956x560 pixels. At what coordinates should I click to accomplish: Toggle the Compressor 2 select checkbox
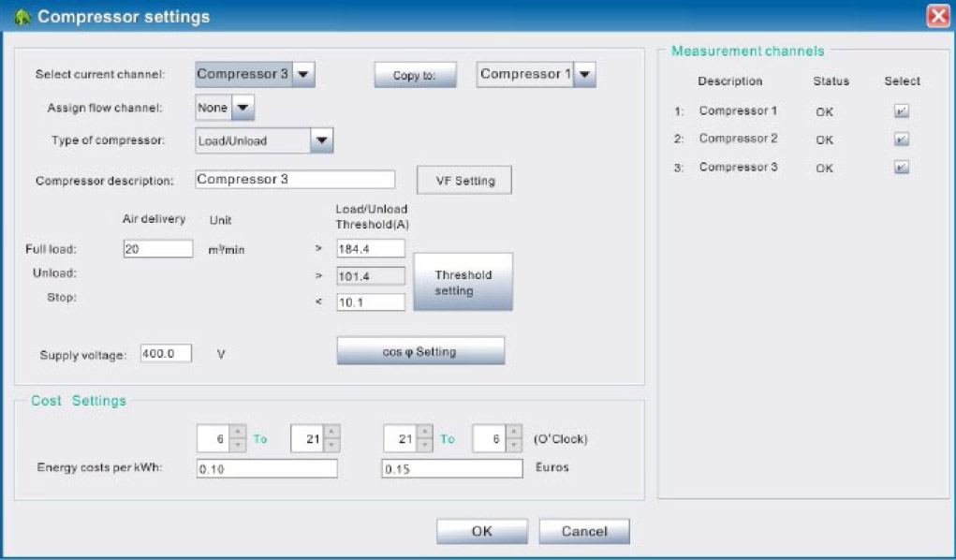[901, 140]
